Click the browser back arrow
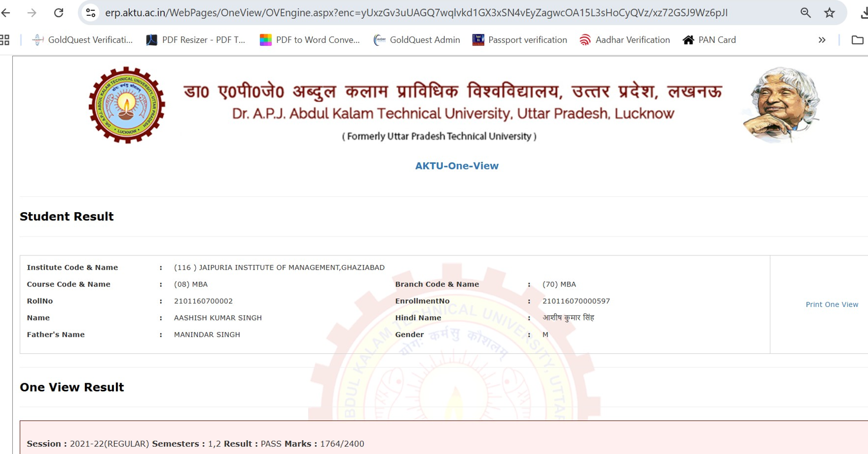 point(6,13)
